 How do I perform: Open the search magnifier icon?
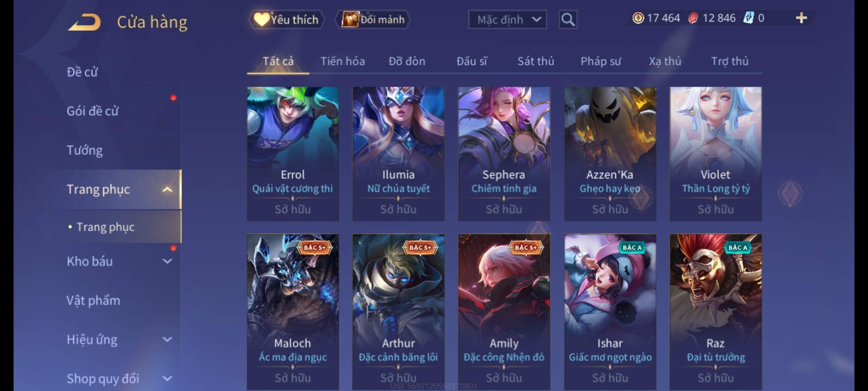pyautogui.click(x=568, y=20)
